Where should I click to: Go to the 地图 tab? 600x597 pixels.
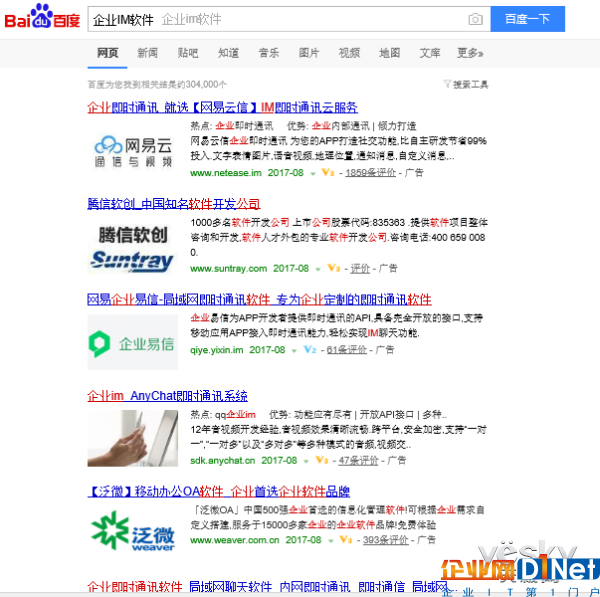390,53
